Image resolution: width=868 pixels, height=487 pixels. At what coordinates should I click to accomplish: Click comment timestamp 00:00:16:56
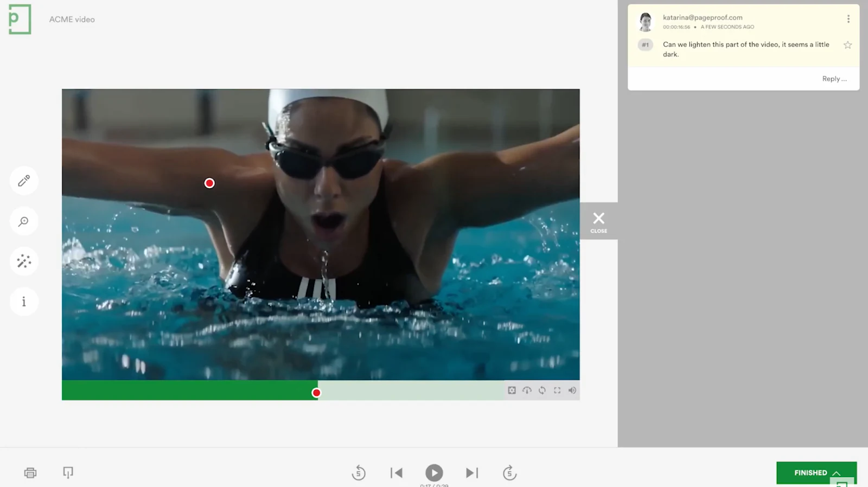(x=676, y=27)
